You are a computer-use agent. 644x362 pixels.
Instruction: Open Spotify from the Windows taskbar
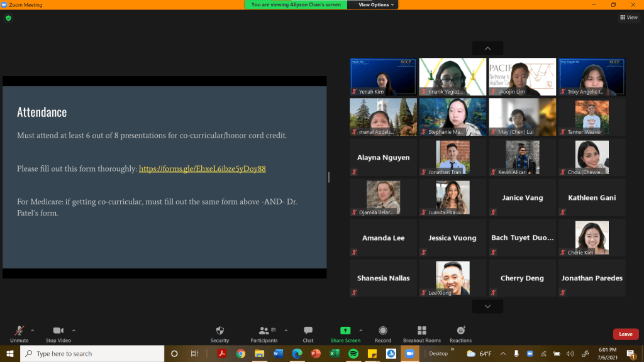click(x=353, y=353)
